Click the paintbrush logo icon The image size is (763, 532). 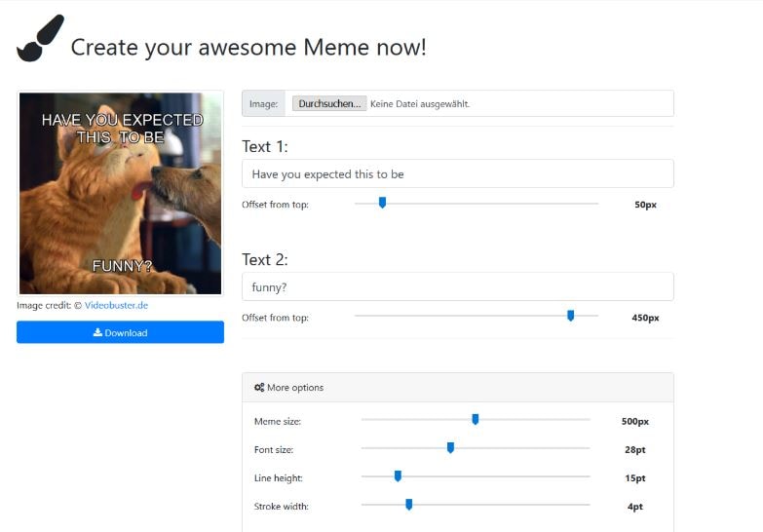click(x=40, y=39)
